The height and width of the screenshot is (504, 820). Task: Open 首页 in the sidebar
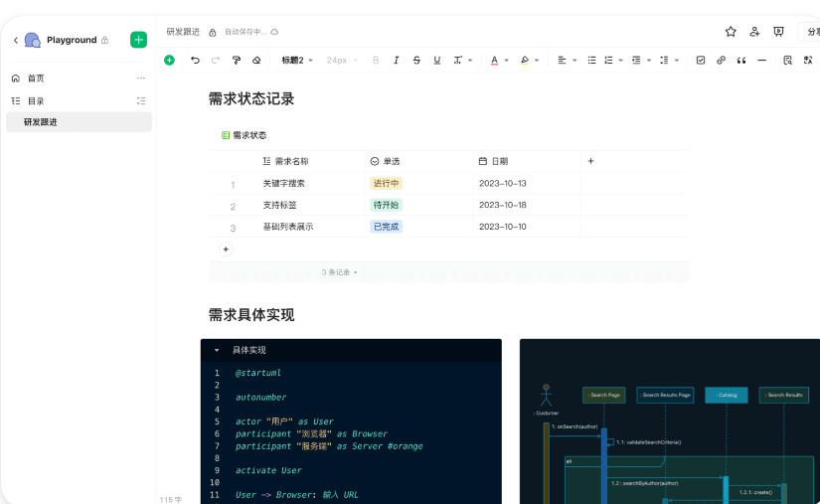[x=36, y=79]
